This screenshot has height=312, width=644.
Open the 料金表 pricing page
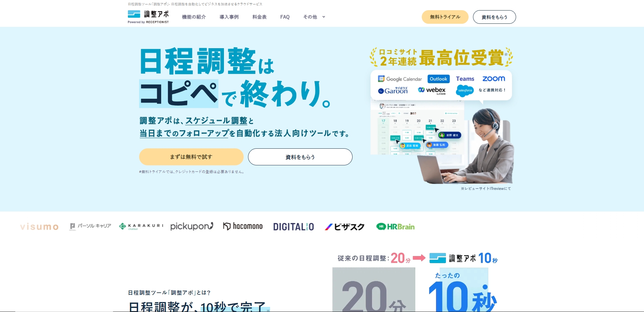click(x=260, y=17)
